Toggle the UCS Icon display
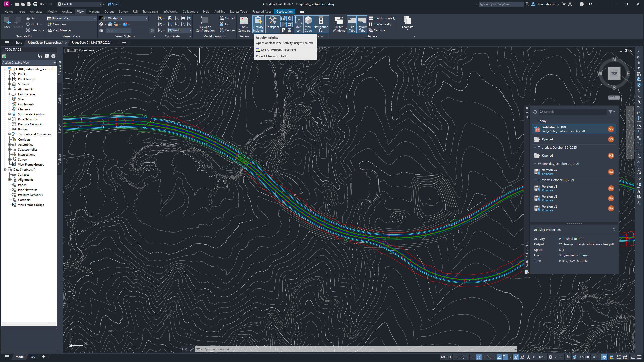The height and width of the screenshot is (362, 644). click(298, 24)
